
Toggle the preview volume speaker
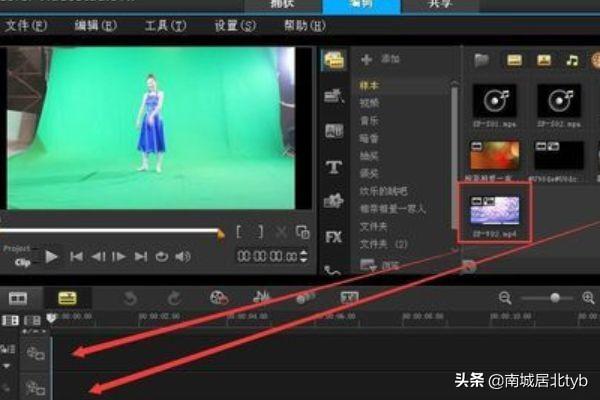[x=183, y=257]
